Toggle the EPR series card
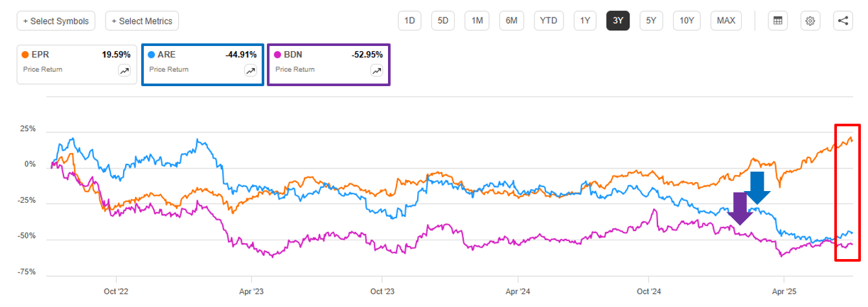This screenshot has height=307, width=868. coord(71,63)
